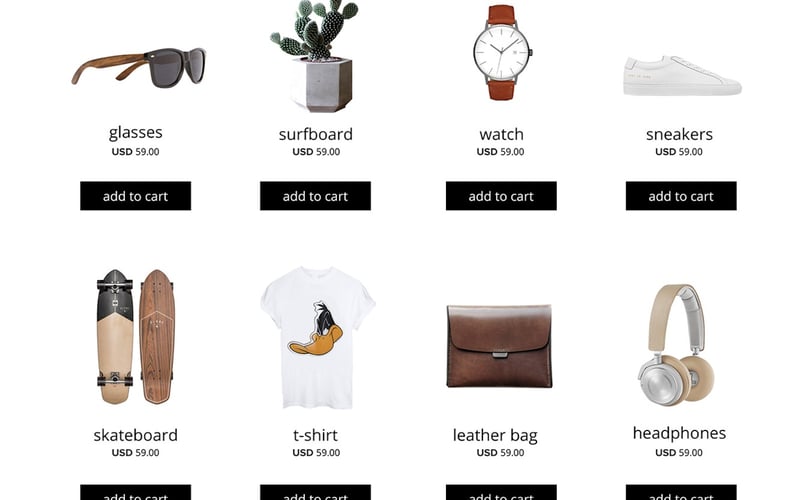Select the brown strap watch image
The width and height of the screenshot is (800, 500).
(503, 53)
